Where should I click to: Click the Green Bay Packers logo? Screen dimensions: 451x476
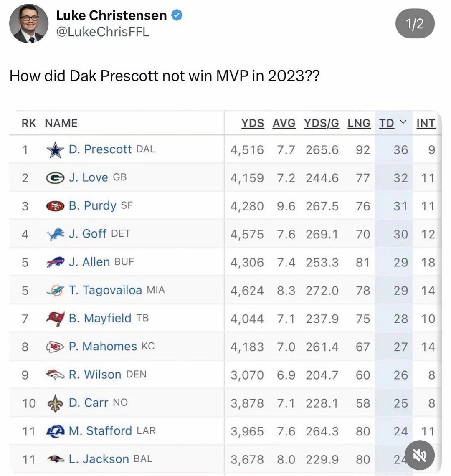[x=55, y=177]
